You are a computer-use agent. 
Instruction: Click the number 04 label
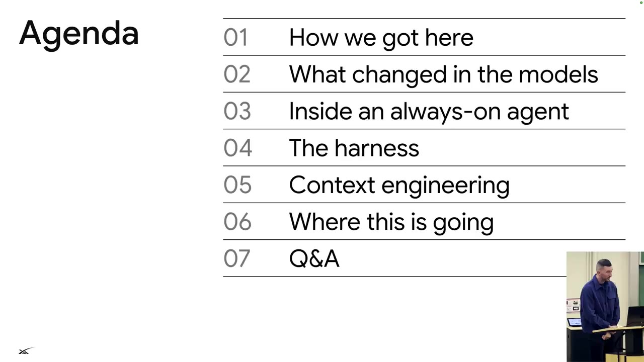[237, 148]
